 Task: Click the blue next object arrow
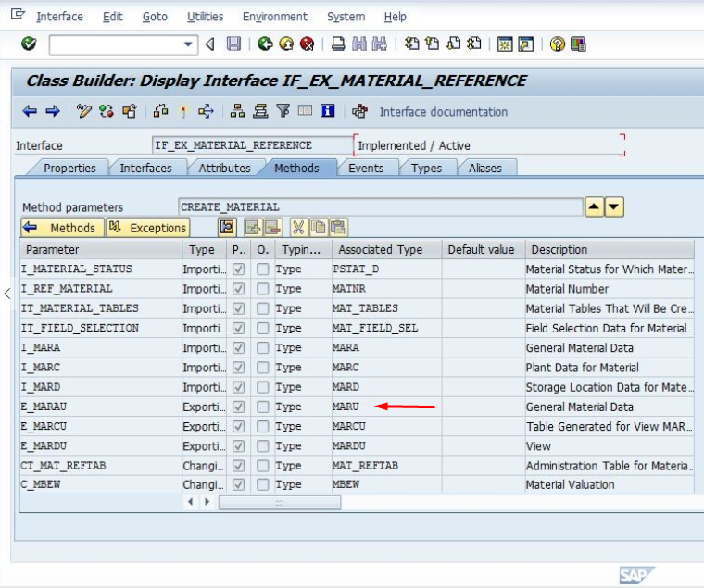tap(53, 111)
